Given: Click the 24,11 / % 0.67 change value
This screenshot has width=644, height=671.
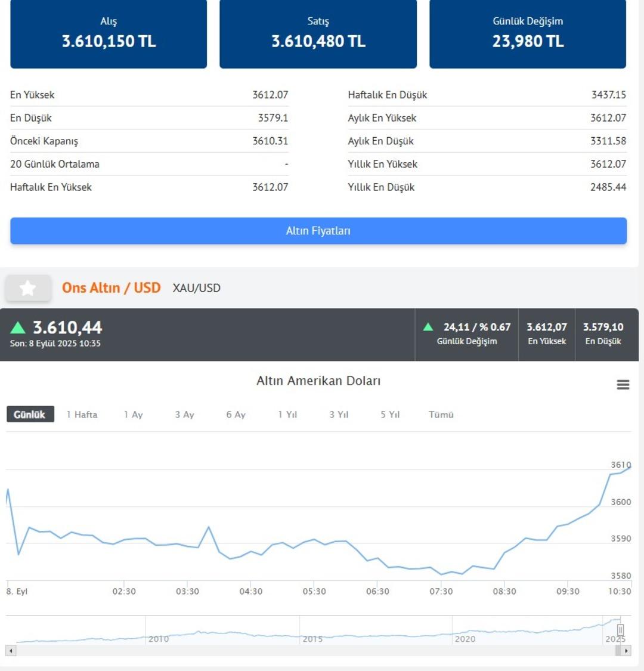Looking at the screenshot, I should (x=476, y=327).
